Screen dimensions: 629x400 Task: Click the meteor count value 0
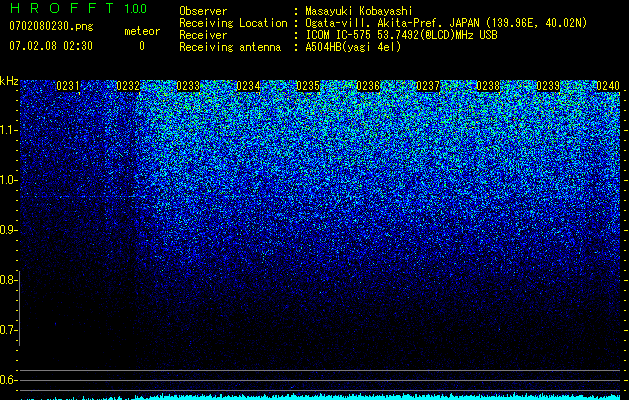(x=142, y=46)
